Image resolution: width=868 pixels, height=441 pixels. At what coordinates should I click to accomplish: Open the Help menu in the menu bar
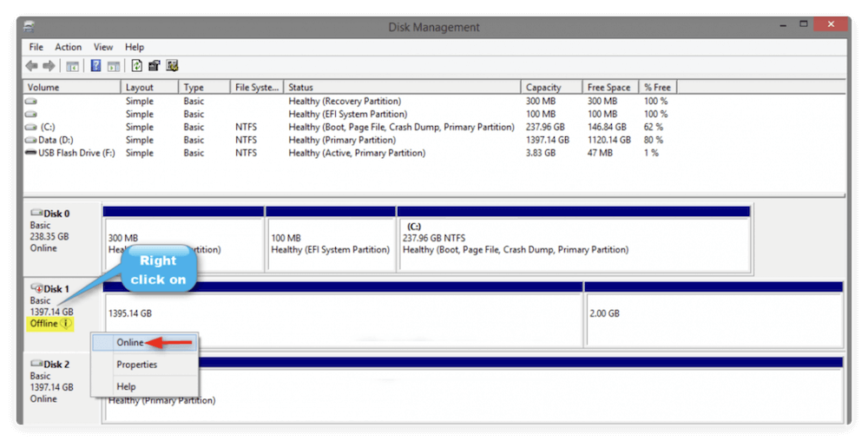pyautogui.click(x=135, y=47)
